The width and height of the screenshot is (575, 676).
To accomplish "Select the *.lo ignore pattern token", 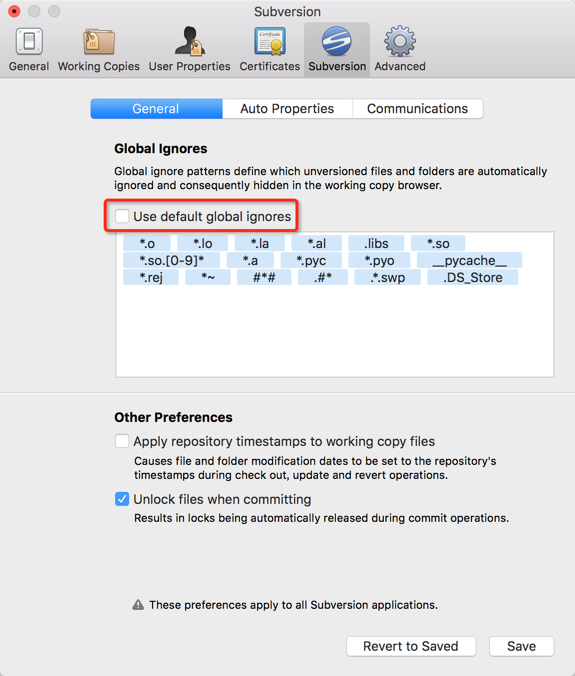I will coord(203,243).
